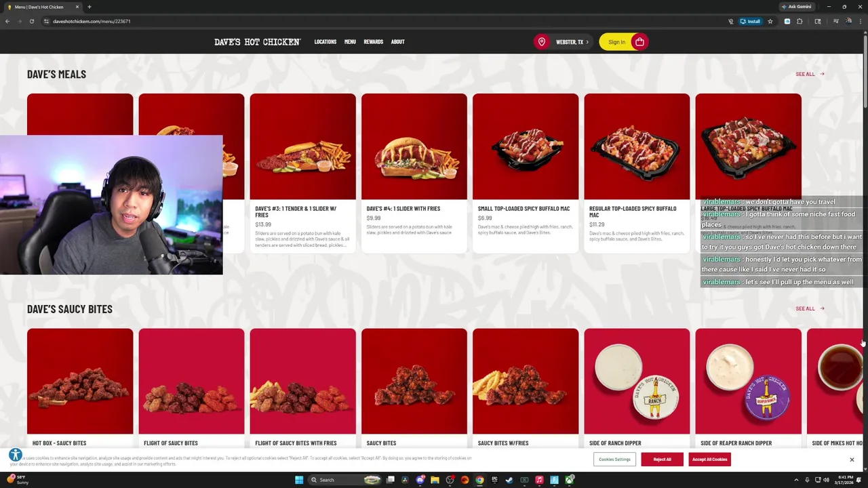Image resolution: width=868 pixels, height=488 pixels.
Task: Open Hot Box - Saucy Bites item
Action: pos(80,388)
